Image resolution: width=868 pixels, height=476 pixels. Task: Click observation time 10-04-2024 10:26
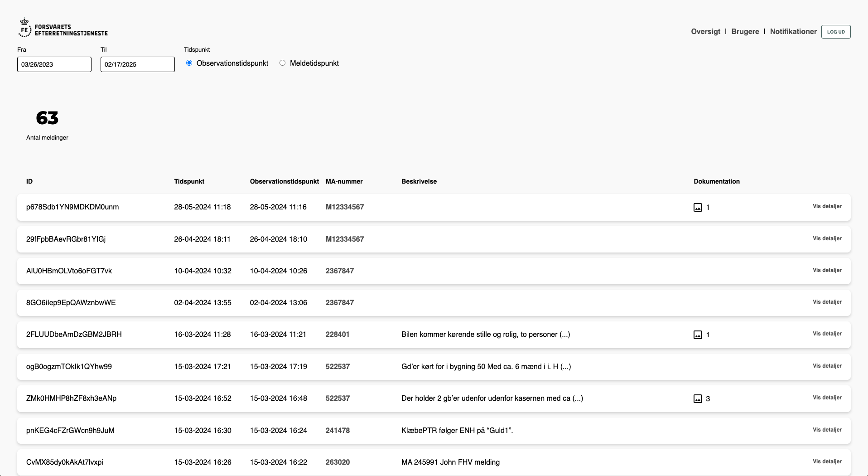[x=279, y=271]
